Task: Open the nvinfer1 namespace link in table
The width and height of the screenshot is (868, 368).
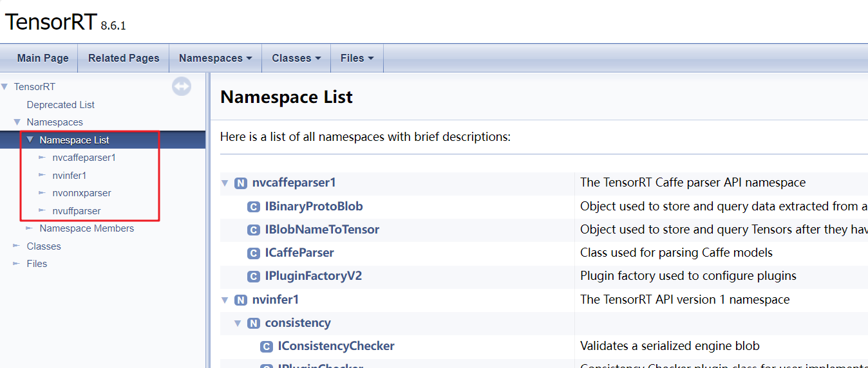Action: tap(276, 300)
